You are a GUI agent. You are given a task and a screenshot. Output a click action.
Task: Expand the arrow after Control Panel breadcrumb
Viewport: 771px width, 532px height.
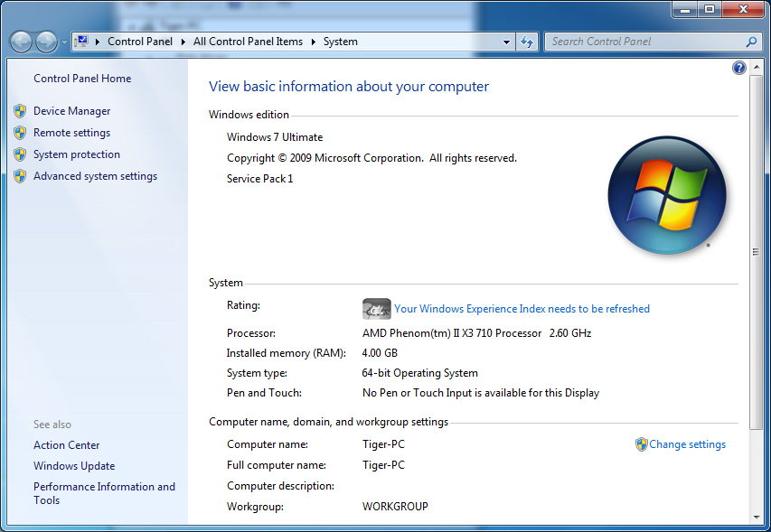183,42
